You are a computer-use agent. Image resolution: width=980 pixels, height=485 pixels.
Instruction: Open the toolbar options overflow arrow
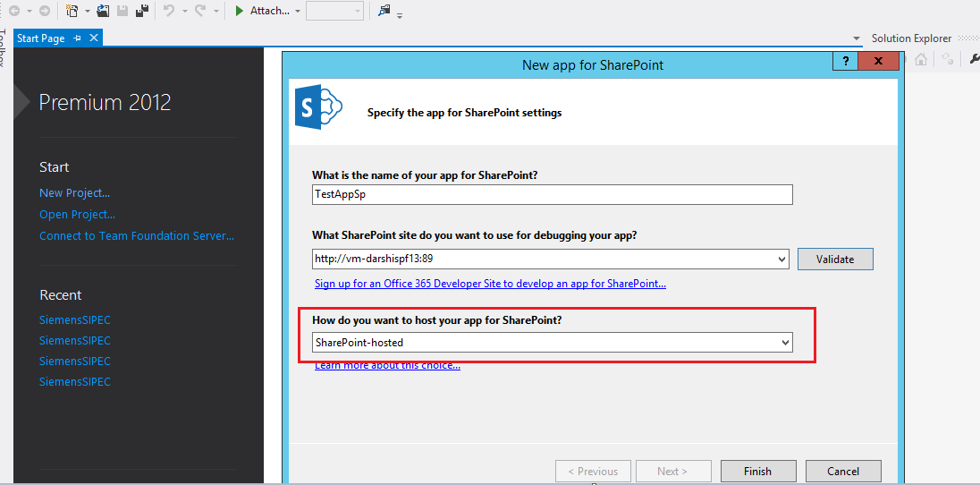click(x=400, y=15)
